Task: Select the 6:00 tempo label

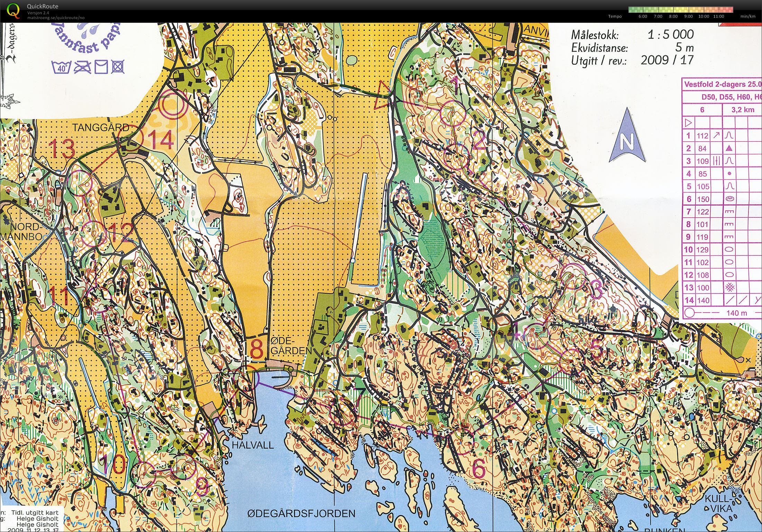Action: tap(643, 16)
